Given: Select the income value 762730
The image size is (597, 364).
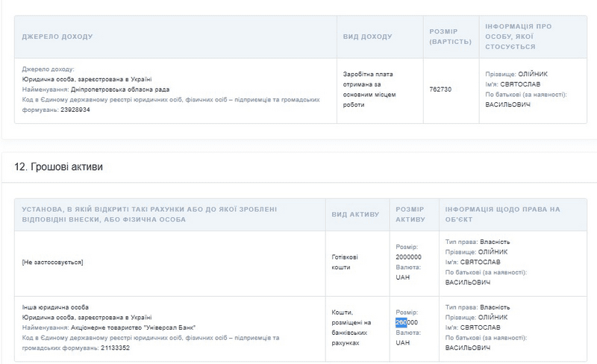Looking at the screenshot, I should [440, 90].
